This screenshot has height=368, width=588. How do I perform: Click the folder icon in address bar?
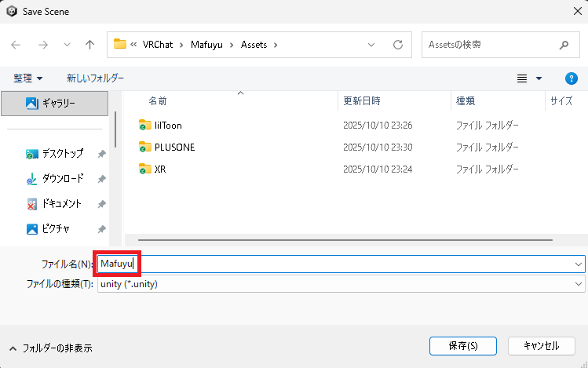(x=120, y=44)
